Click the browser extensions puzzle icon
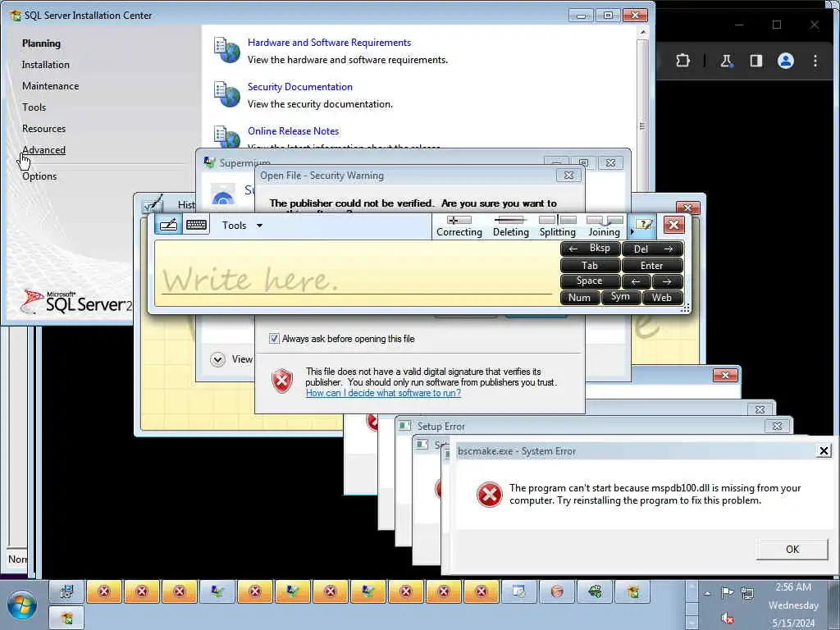This screenshot has height=630, width=840. 682,61
